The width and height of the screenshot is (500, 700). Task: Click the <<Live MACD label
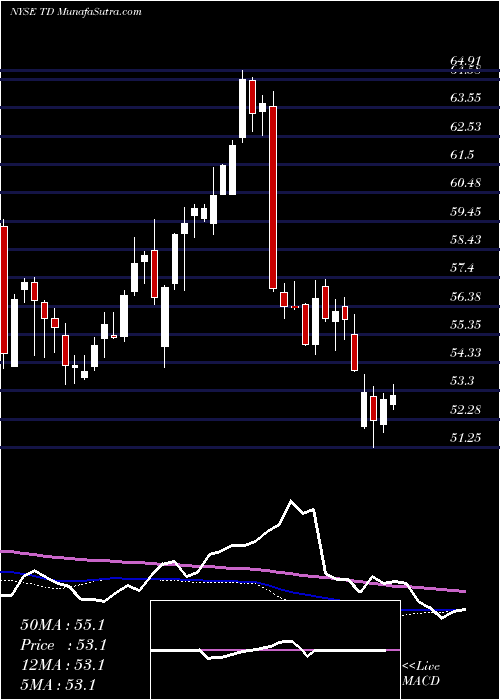(x=421, y=674)
